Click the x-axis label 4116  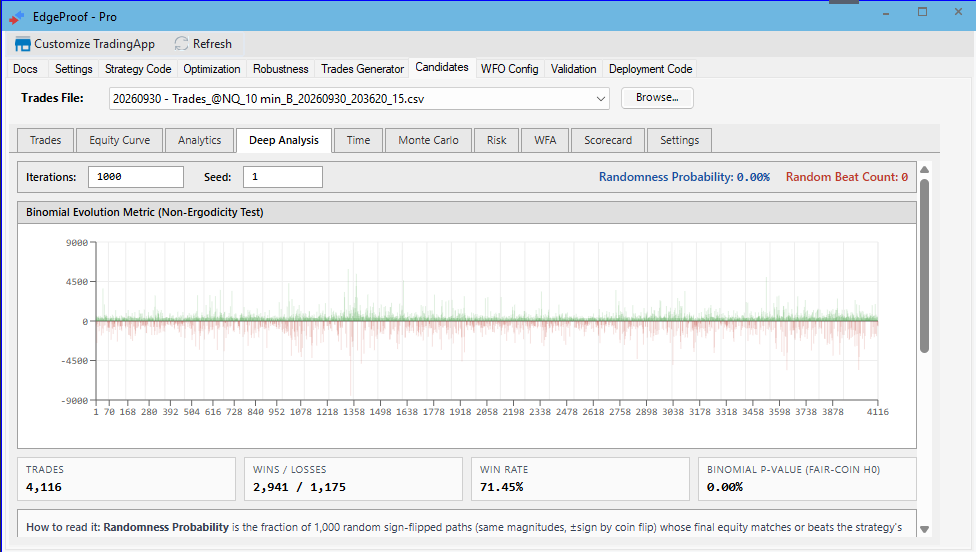(x=878, y=412)
